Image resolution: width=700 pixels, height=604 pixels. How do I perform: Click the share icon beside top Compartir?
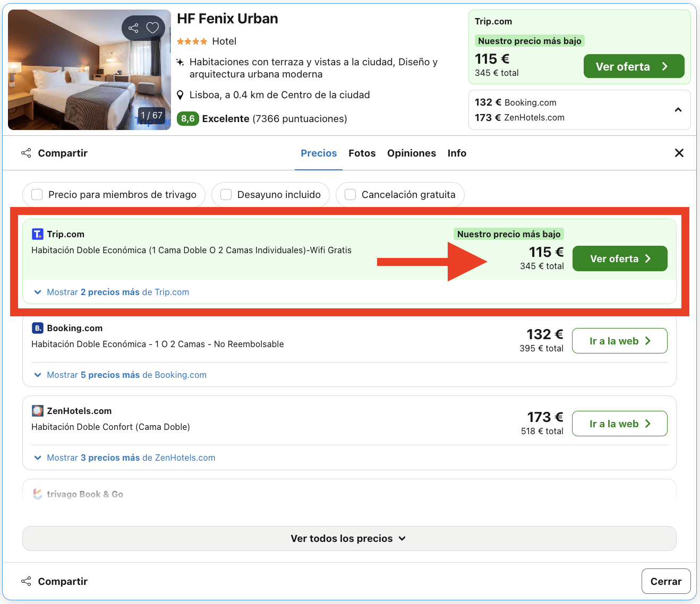pyautogui.click(x=26, y=153)
